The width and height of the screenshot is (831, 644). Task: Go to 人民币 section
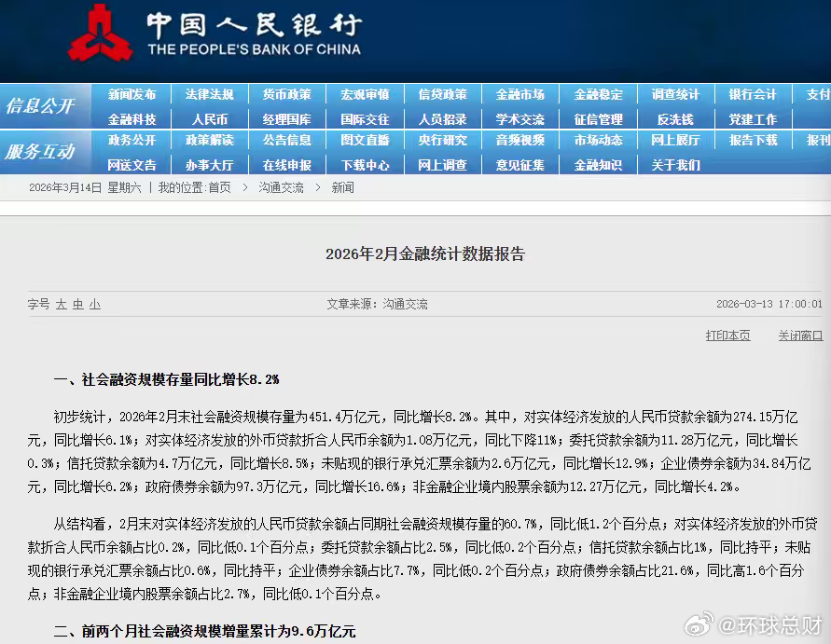click(x=209, y=119)
